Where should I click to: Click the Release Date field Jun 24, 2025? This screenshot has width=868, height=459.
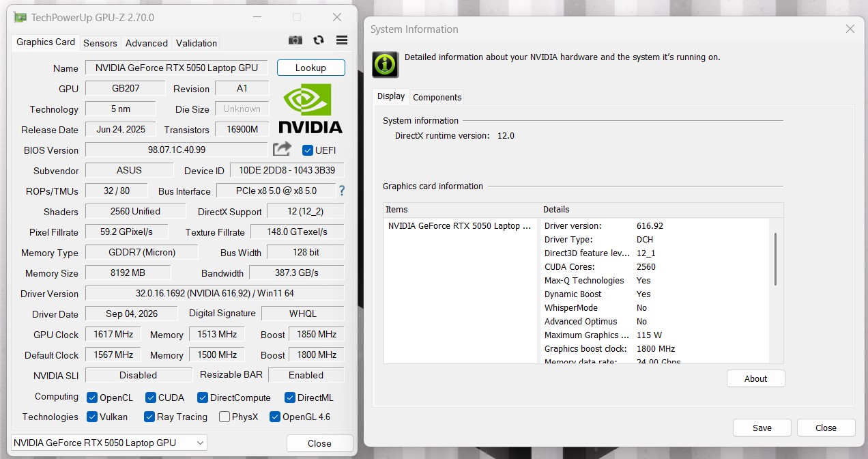point(121,129)
